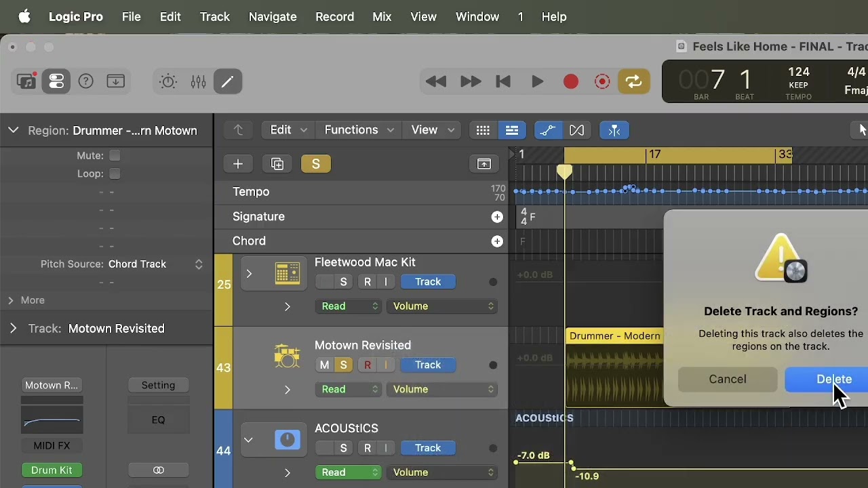Viewport: 868px width, 488px height.
Task: Start playback with the Play button
Action: click(537, 82)
